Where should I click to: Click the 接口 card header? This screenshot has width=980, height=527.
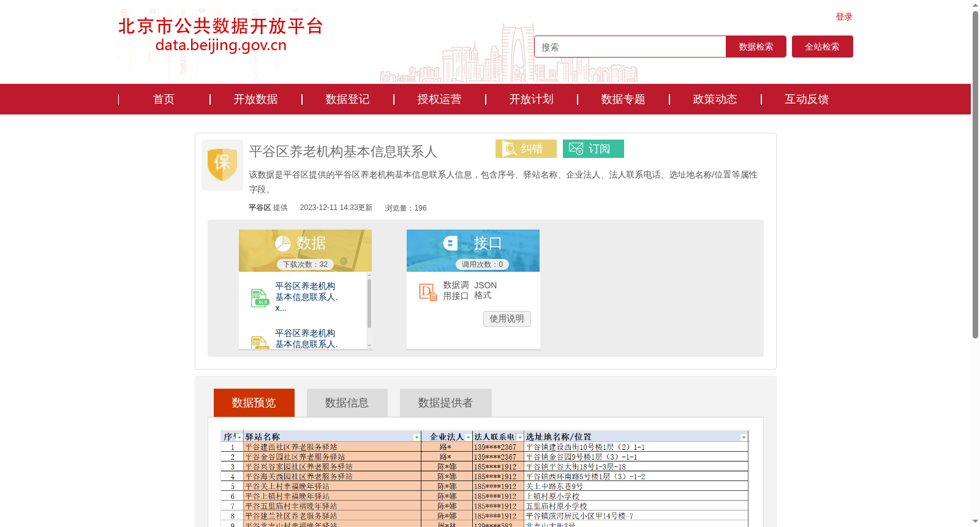tap(473, 250)
